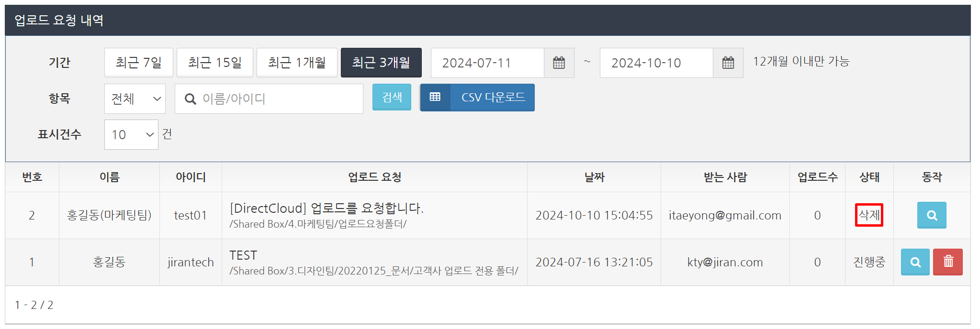Select the 최근 3개월 period option

[381, 63]
